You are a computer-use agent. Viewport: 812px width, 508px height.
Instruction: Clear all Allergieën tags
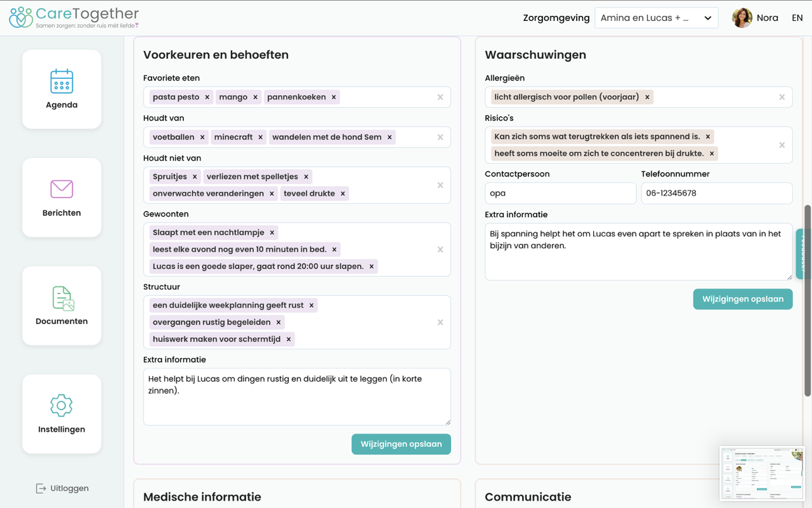click(x=782, y=97)
